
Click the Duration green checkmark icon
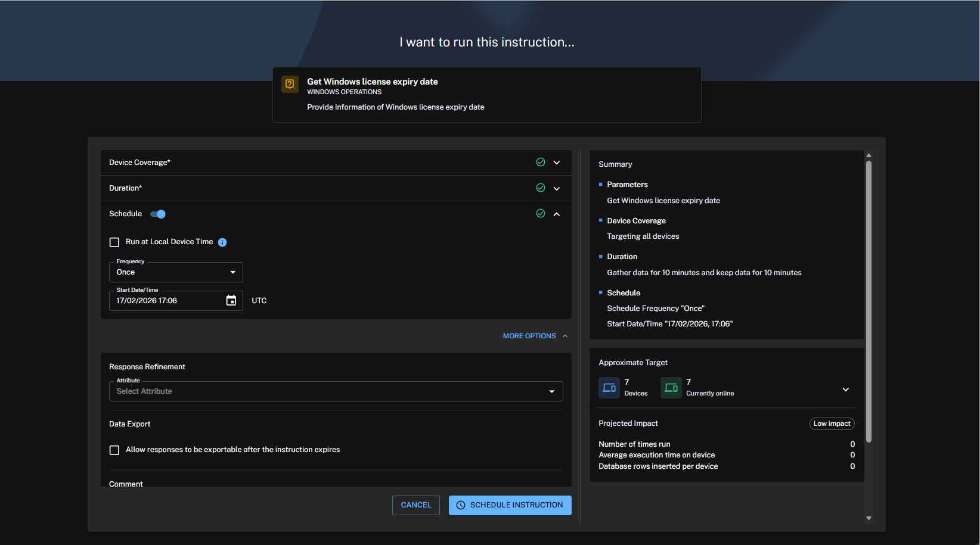pos(541,188)
